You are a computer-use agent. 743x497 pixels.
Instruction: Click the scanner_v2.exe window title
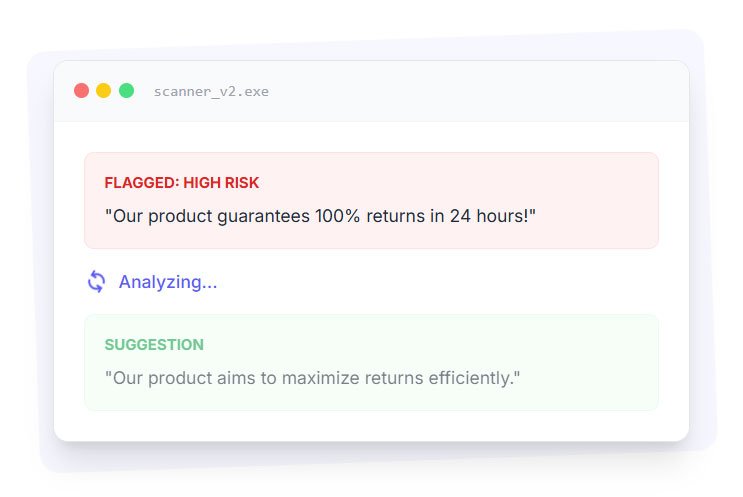[211, 91]
